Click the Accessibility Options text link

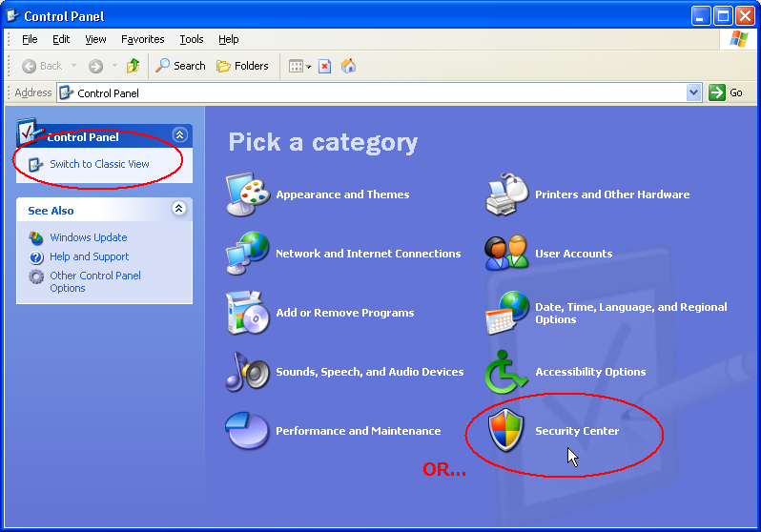pos(590,372)
